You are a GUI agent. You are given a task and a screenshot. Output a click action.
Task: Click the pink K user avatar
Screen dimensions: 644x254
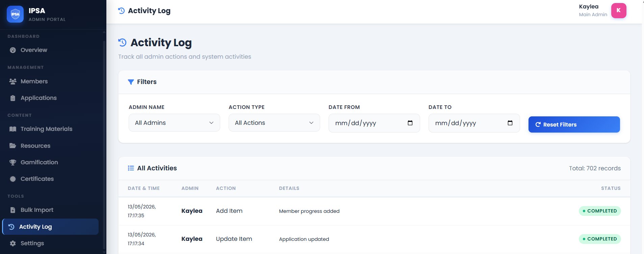[x=619, y=10]
